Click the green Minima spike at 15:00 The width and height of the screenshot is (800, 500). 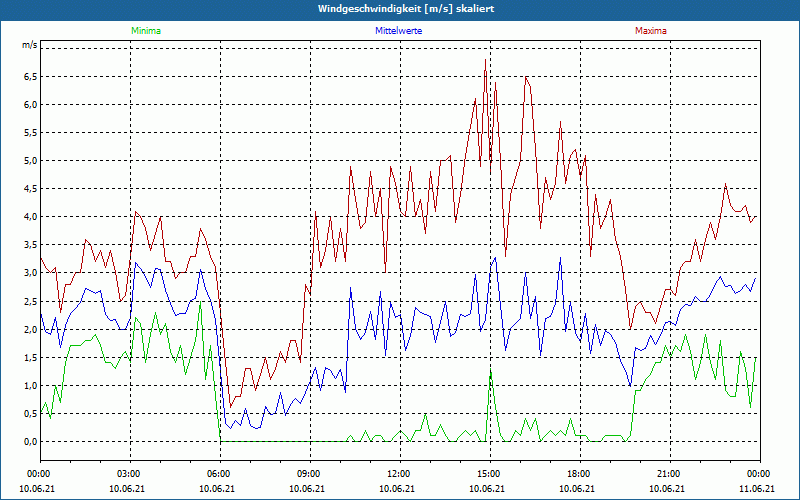(490, 370)
